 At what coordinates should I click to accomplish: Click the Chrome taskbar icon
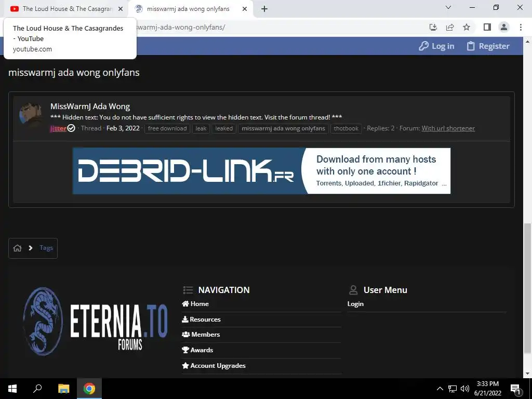(x=89, y=389)
